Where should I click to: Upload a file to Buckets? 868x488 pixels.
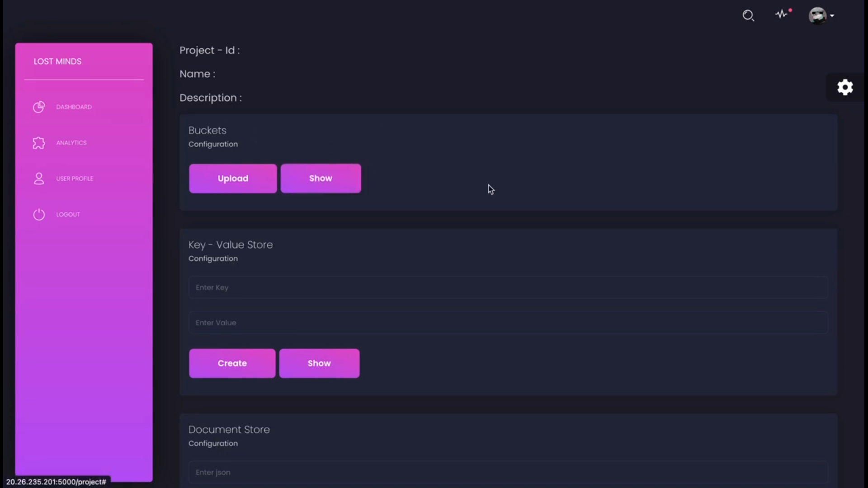tap(232, 178)
